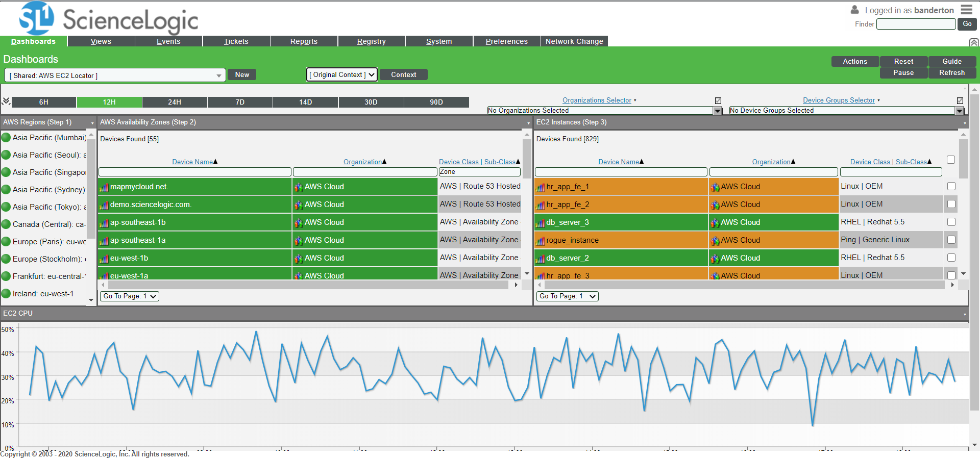
Task: Collapse the header using the double-chevron icon
Action: click(974, 42)
